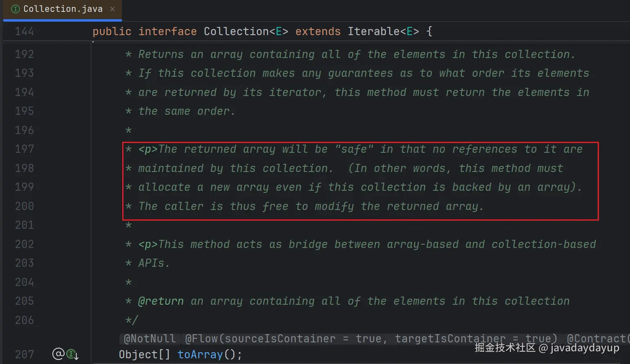Image resolution: width=630 pixels, height=364 pixels.
Task: Click line number 197 in the gutter
Action: point(24,149)
